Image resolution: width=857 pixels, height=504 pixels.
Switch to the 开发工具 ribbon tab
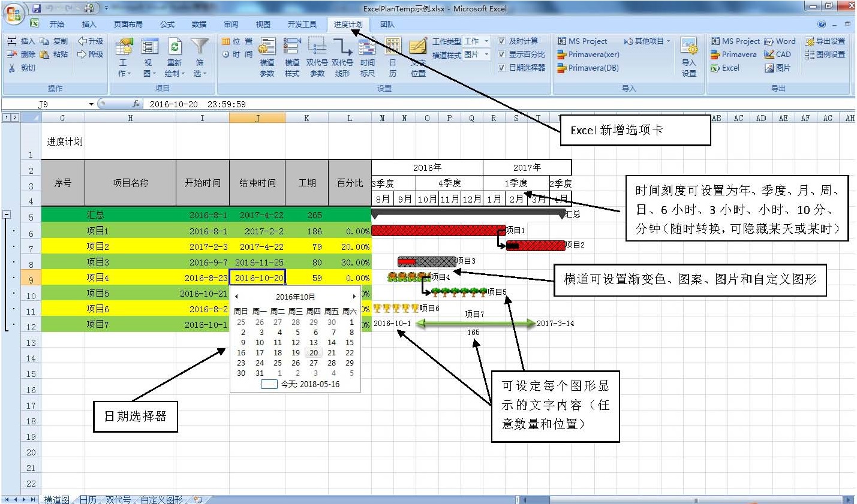[x=302, y=25]
